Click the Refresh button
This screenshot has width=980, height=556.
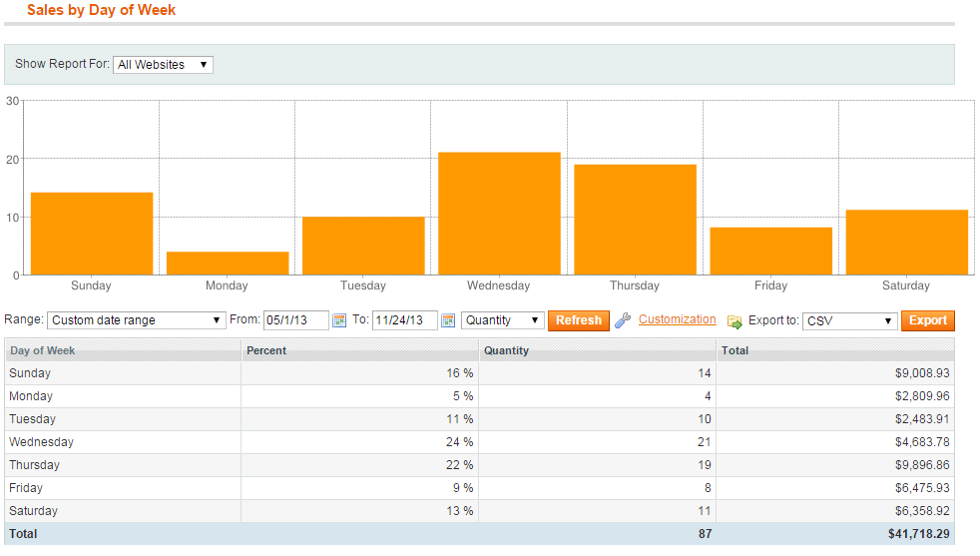pyautogui.click(x=579, y=320)
